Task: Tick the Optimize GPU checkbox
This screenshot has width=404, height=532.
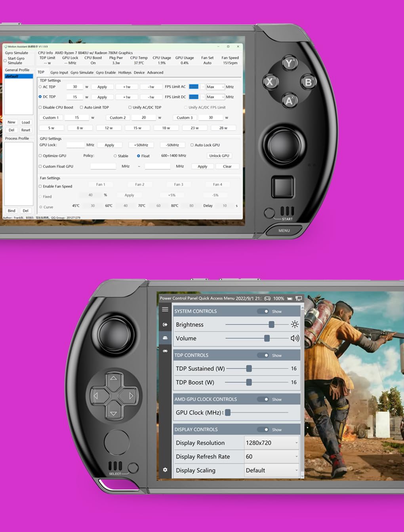Action: 40,156
